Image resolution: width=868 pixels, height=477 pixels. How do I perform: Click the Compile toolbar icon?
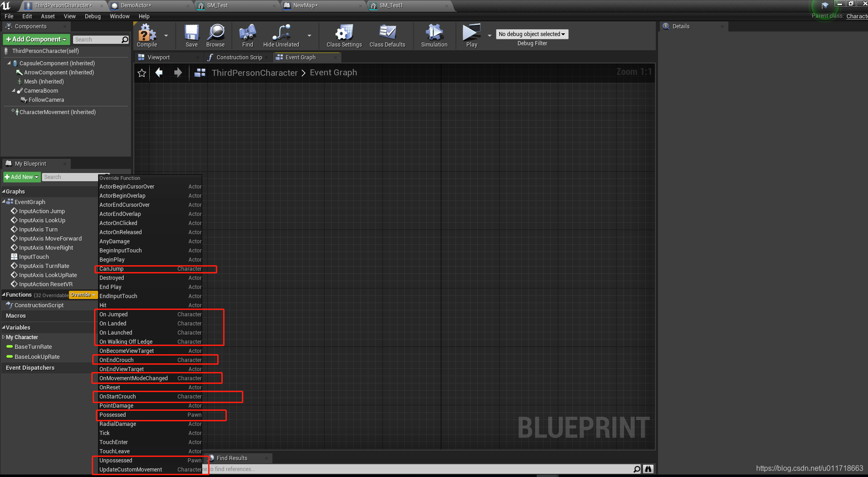146,36
